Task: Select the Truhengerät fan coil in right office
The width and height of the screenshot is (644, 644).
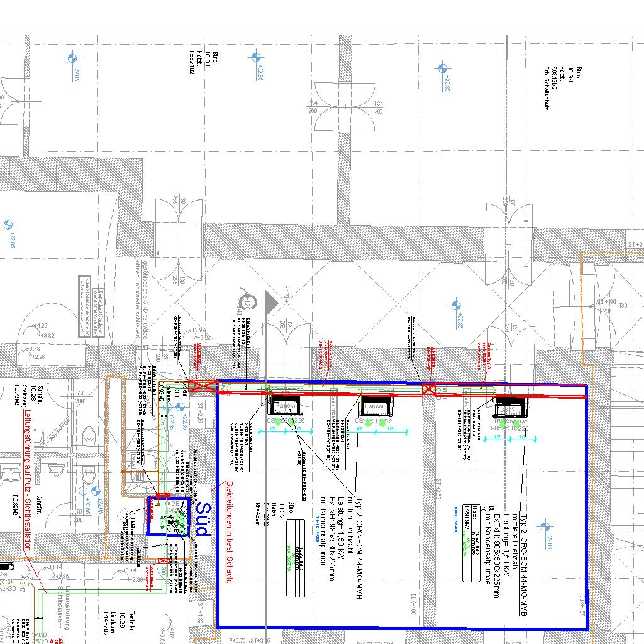Action: (x=509, y=407)
